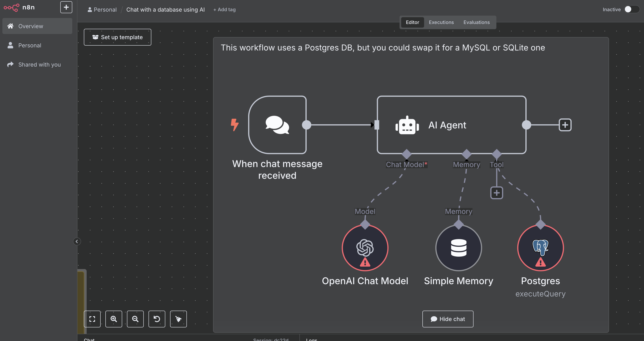Click the Personal breadcrumb link
Viewport: 644px width, 341px height.
pos(102,10)
